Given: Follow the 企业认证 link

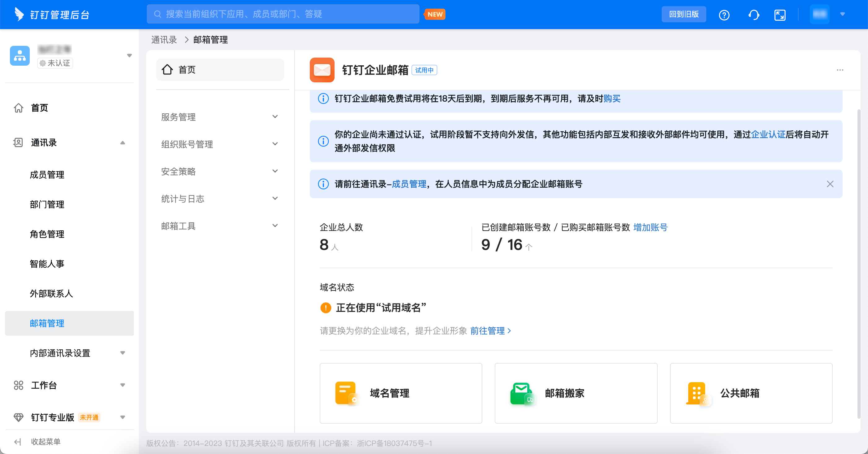Looking at the screenshot, I should point(768,134).
